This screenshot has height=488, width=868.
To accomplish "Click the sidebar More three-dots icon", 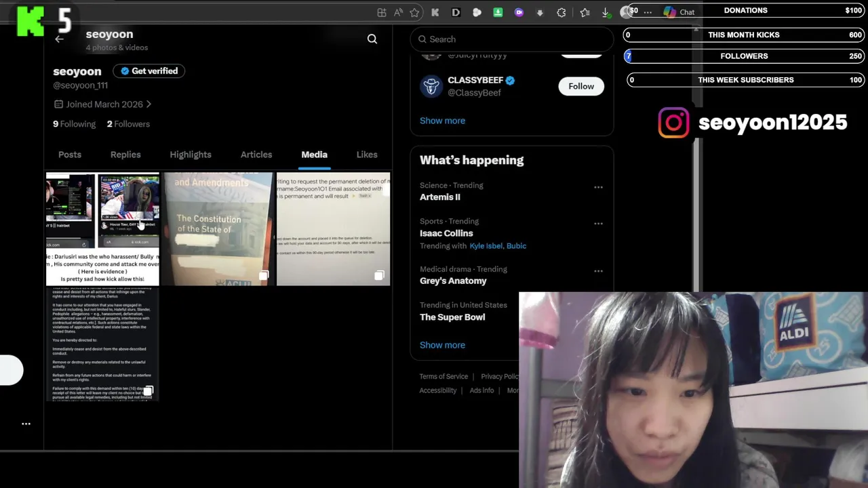I will [x=26, y=424].
